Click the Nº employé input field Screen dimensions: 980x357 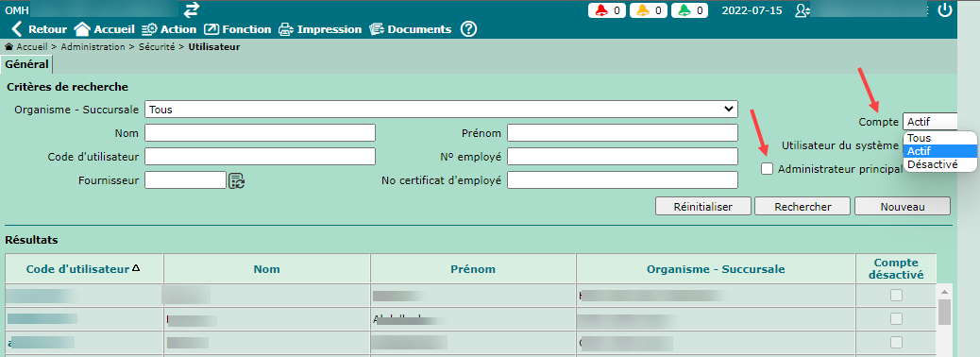pyautogui.click(x=622, y=156)
